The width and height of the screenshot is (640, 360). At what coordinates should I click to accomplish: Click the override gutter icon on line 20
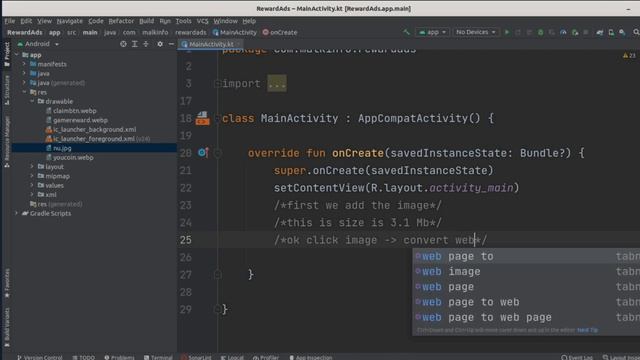coord(203,153)
